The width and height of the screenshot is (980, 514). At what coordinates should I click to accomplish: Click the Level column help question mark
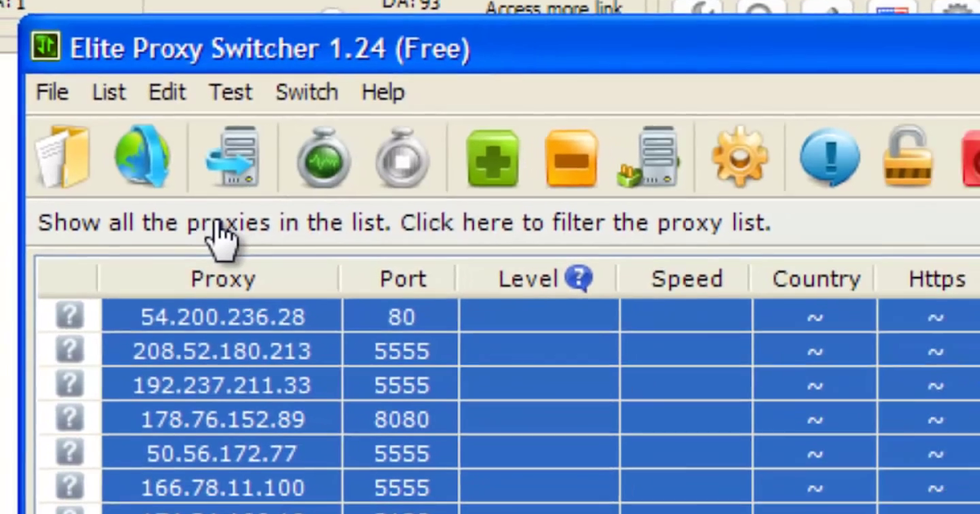[578, 278]
